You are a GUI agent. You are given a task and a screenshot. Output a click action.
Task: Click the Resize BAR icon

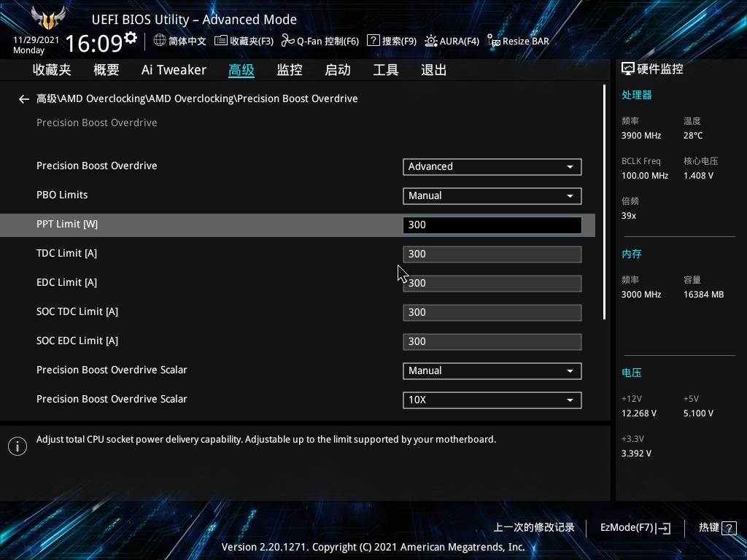click(494, 41)
